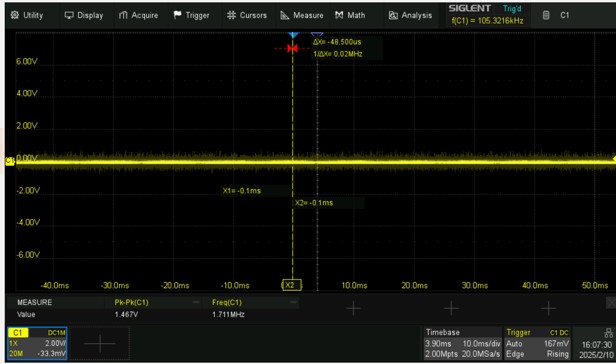Open the Trigger settings box
616x364 pixels.
538,343
